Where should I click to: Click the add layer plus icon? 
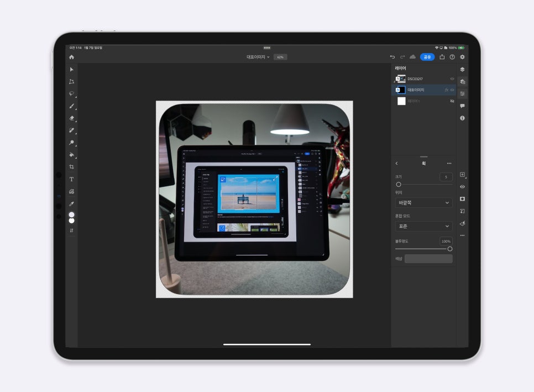pyautogui.click(x=462, y=175)
